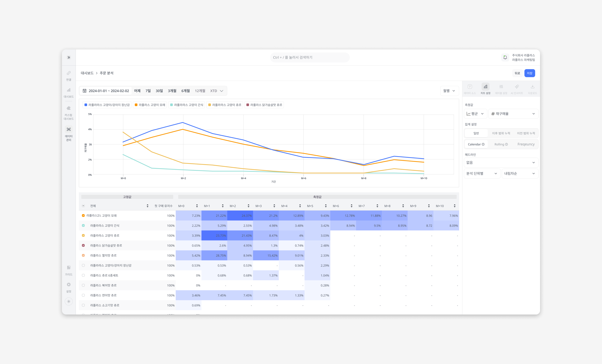Viewport: 602px width, 364px height.
Task: Click the notification bell icon
Action: click(x=505, y=57)
